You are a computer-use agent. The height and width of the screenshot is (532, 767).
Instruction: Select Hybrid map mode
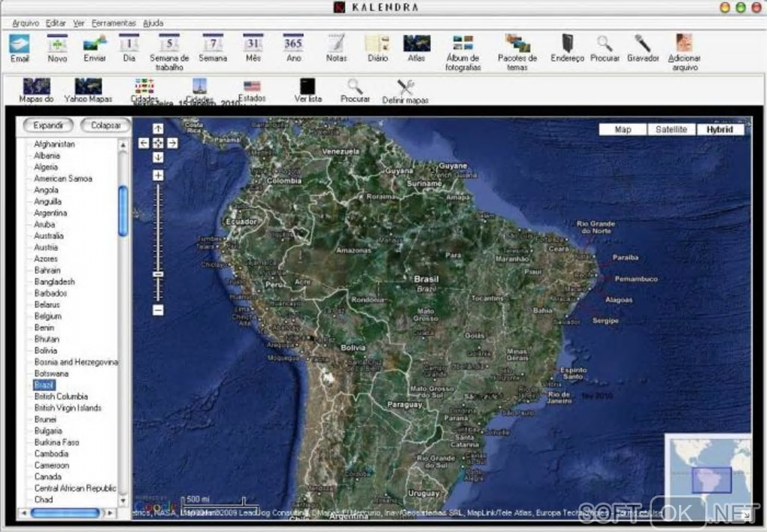point(720,129)
